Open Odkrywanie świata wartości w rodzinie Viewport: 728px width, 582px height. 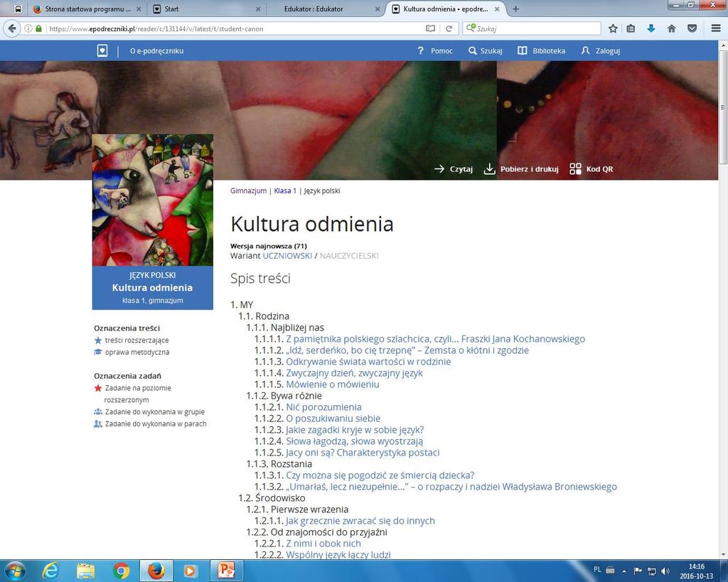(x=368, y=362)
